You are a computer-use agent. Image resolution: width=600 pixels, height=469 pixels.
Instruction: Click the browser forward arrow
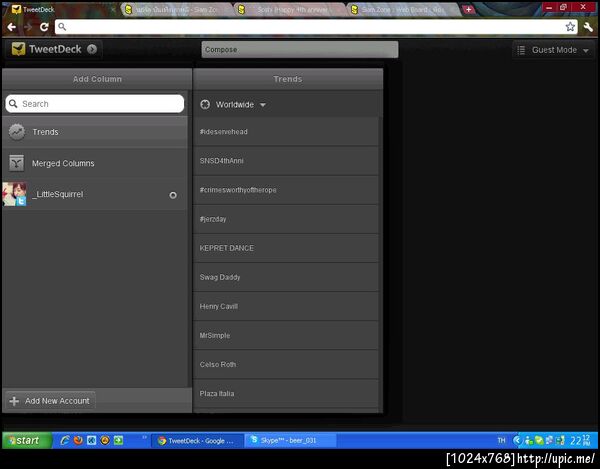(x=28, y=27)
